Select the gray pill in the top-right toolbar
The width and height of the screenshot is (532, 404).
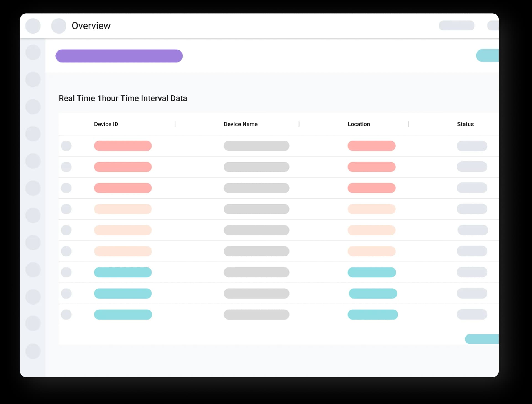(x=456, y=25)
